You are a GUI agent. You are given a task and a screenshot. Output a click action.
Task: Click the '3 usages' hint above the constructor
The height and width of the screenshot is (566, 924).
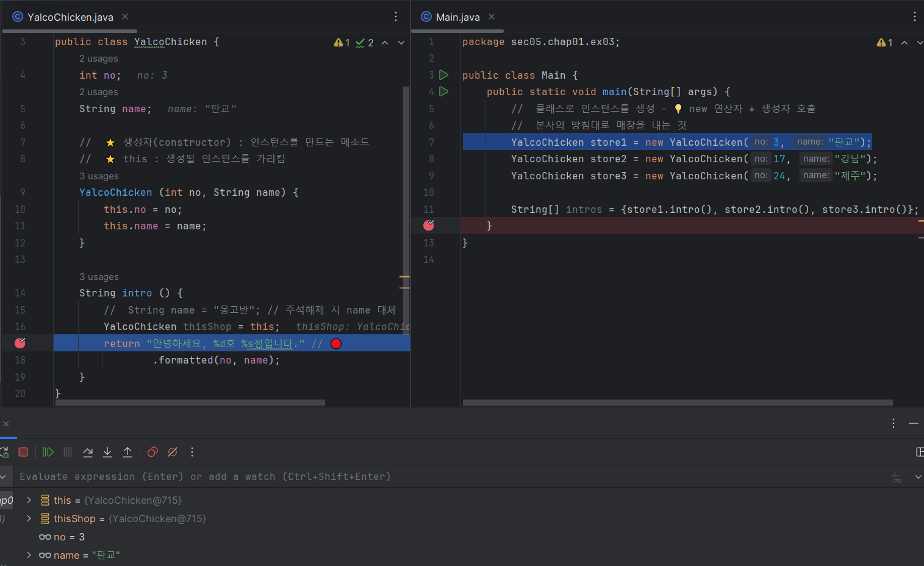coord(99,176)
